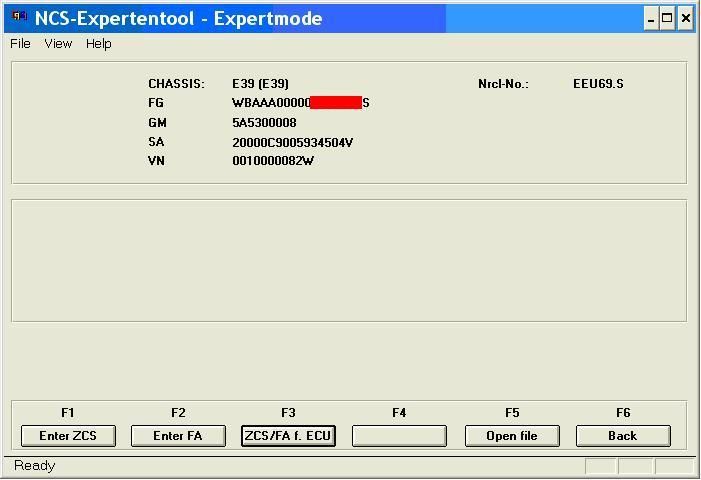Viewport: 701px width, 480px height.
Task: Click the blank F4 button
Action: [x=399, y=436]
